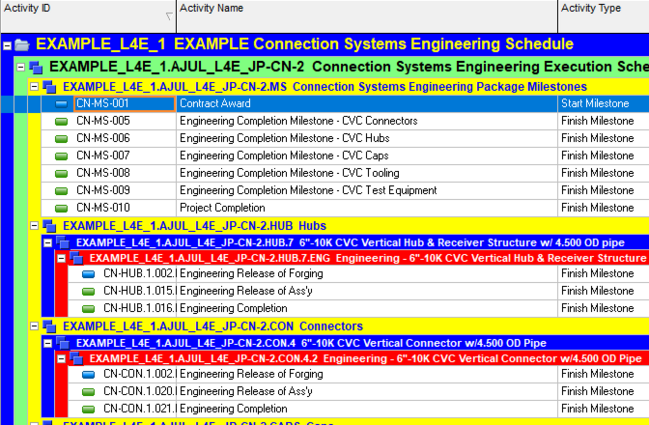The height and width of the screenshot is (425, 649).
Task: Click the Activity Type column header
Action: point(602,9)
